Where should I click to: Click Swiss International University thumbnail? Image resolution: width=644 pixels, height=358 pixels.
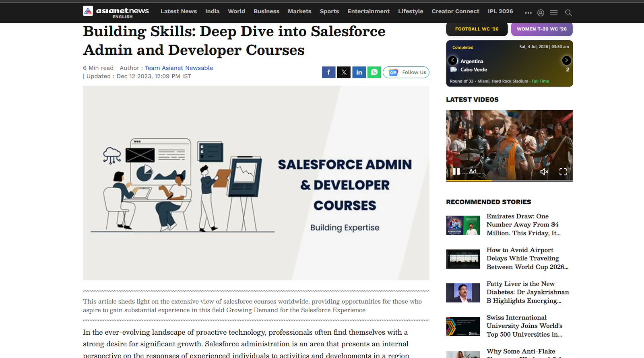[463, 327]
